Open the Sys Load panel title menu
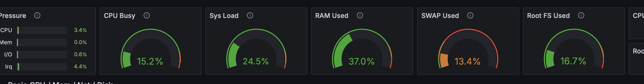 point(224,16)
